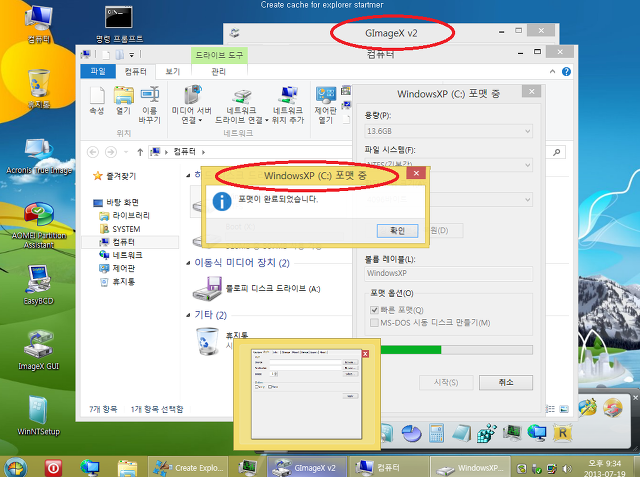Viewport: 640px width, 477px height.
Task: Click the Explorer search magnifier icon
Action: coord(557,152)
